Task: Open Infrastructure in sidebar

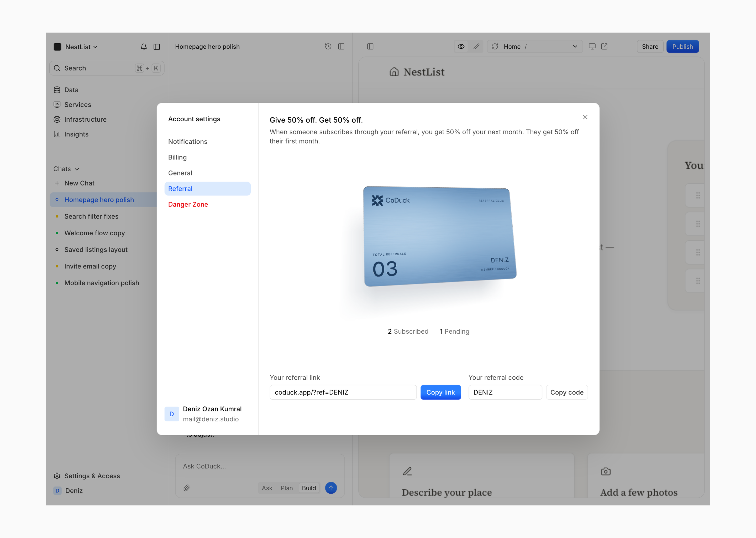Action: 80,119
